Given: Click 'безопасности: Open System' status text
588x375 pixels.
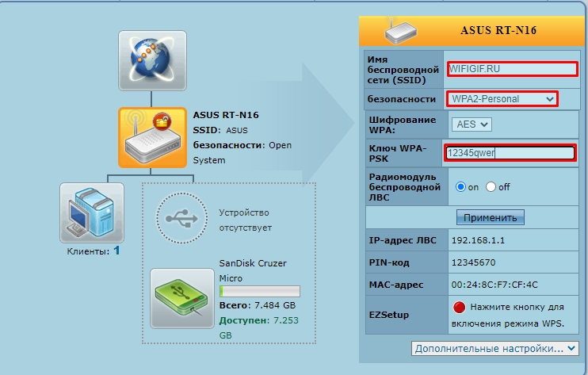Looking at the screenshot, I should 242,153.
